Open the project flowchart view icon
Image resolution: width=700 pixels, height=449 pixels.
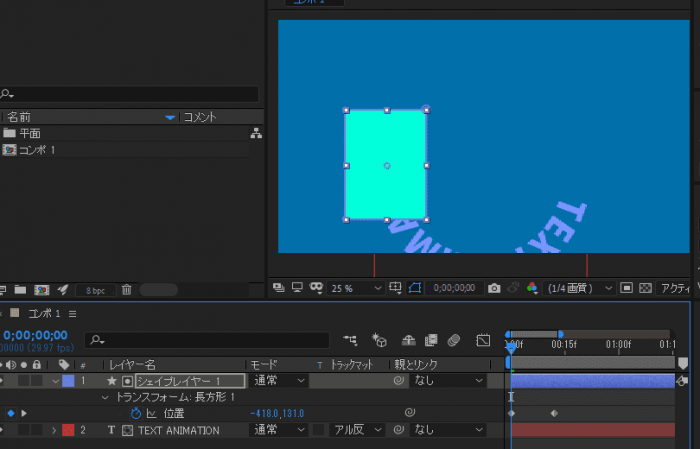256,133
